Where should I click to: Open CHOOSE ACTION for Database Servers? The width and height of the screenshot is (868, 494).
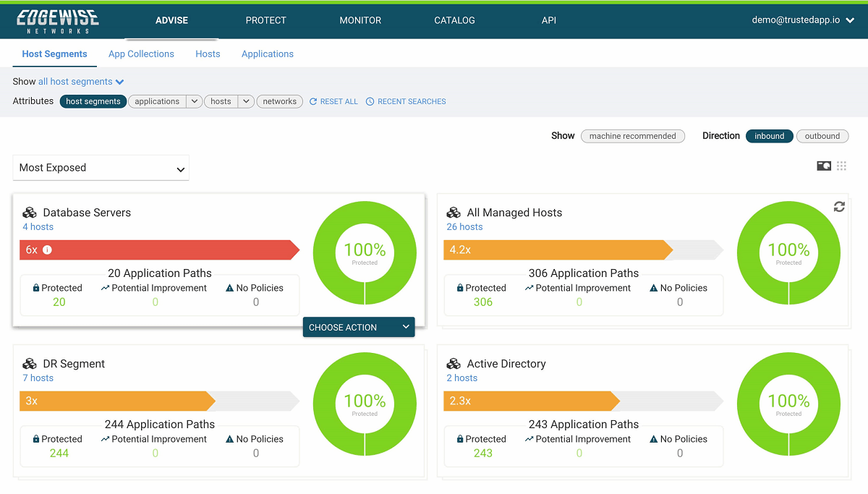click(359, 327)
